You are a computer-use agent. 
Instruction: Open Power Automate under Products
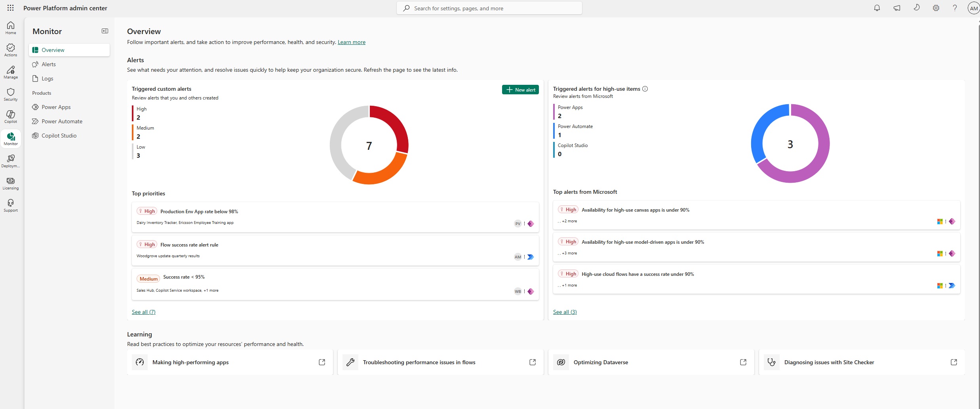62,121
